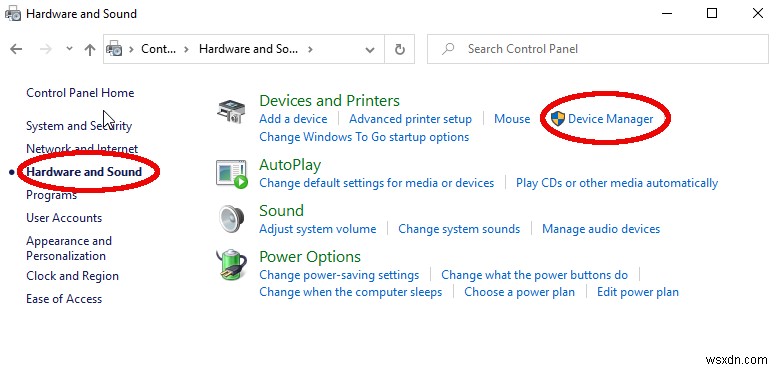Click Add a device
This screenshot has height=370, width=779.
pyautogui.click(x=293, y=119)
